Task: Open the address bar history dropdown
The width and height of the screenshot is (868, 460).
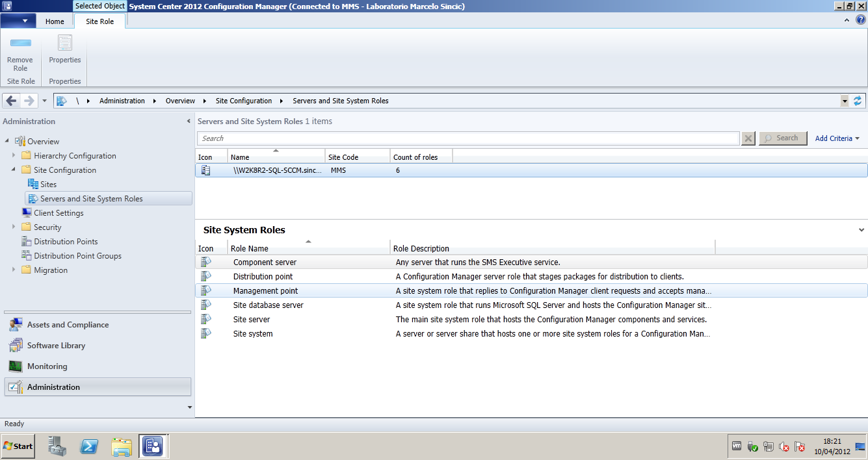Action: [x=845, y=101]
